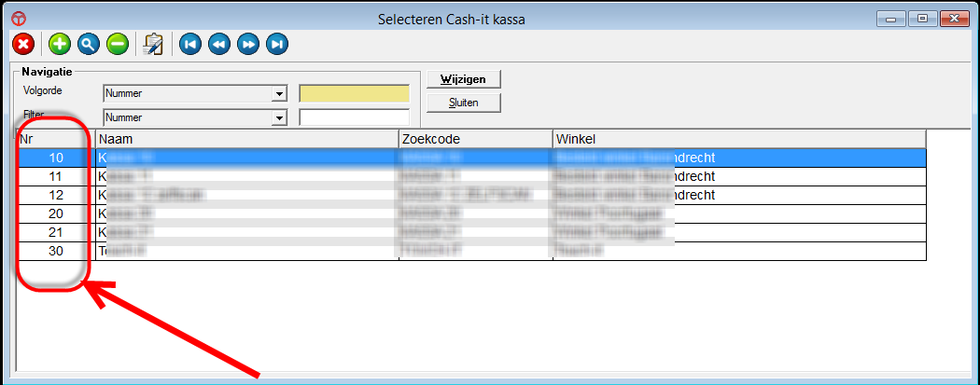Click the yellow Volgorde search field
Image resolution: width=980 pixels, height=385 pixels.
[355, 93]
